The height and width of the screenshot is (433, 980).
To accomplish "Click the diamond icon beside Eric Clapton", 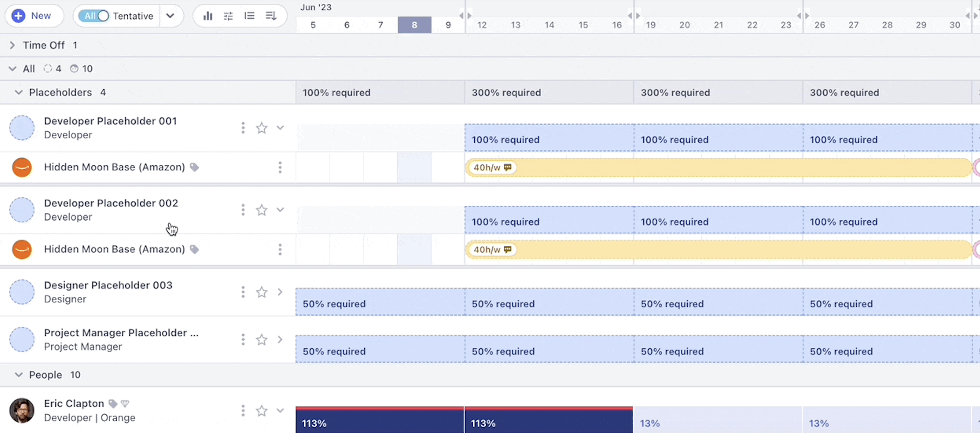I will point(125,404).
